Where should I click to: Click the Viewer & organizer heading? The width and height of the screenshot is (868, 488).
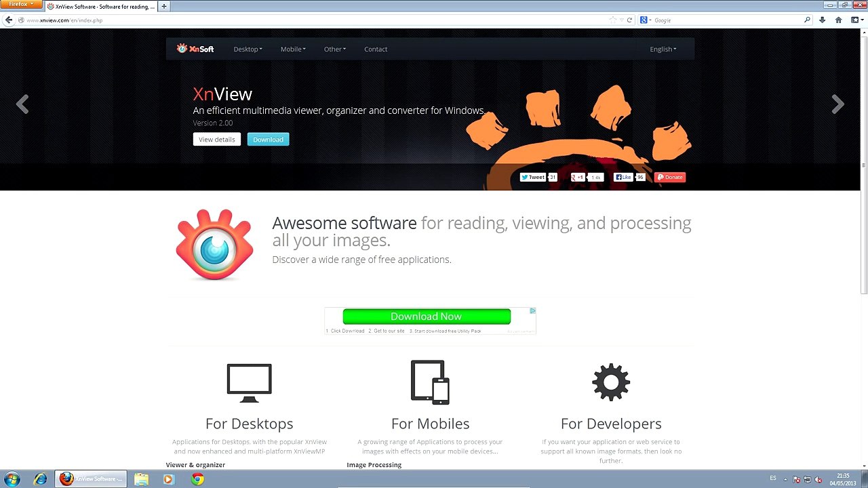click(x=195, y=465)
